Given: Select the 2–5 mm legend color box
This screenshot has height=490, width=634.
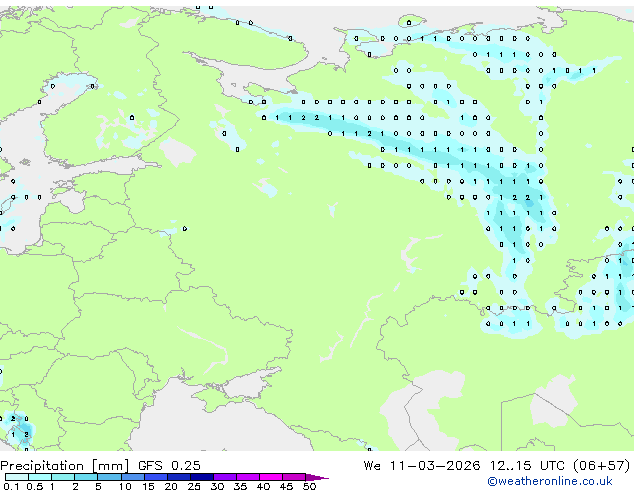Looking at the screenshot, I should coord(86,477).
